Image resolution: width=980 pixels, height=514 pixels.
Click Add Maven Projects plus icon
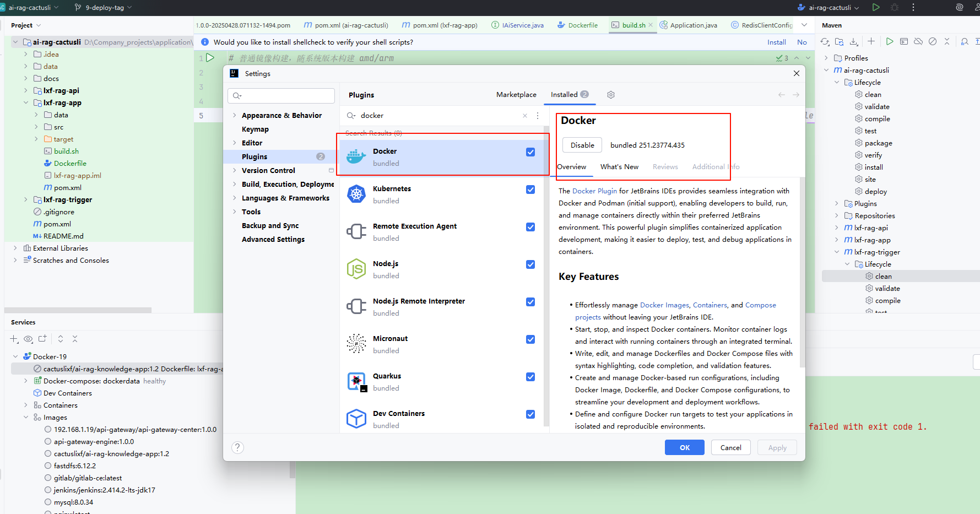point(871,41)
